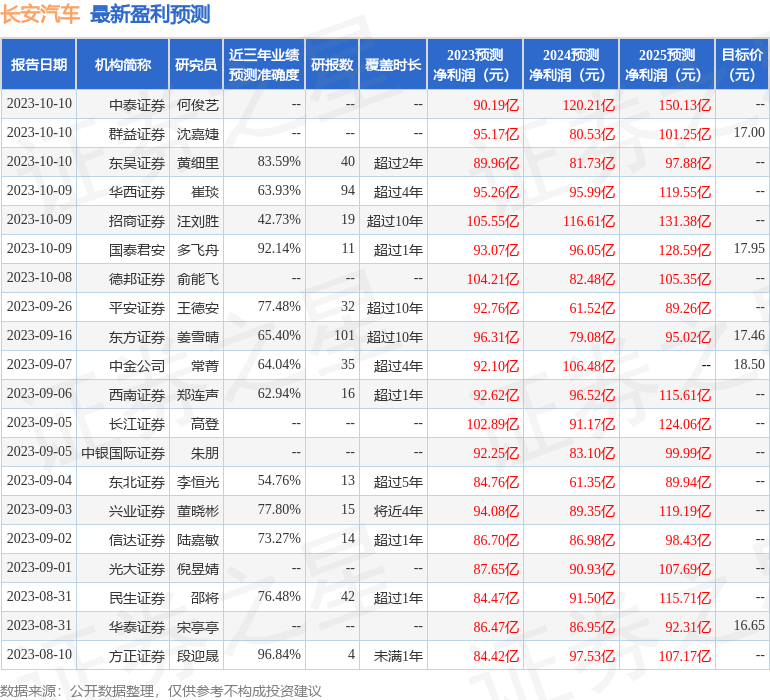This screenshot has width=770, height=700.
Task: Click 平安证券 institution cell
Action: [x=137, y=308]
